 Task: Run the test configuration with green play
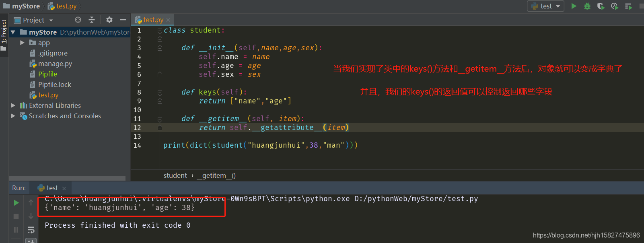coord(574,6)
